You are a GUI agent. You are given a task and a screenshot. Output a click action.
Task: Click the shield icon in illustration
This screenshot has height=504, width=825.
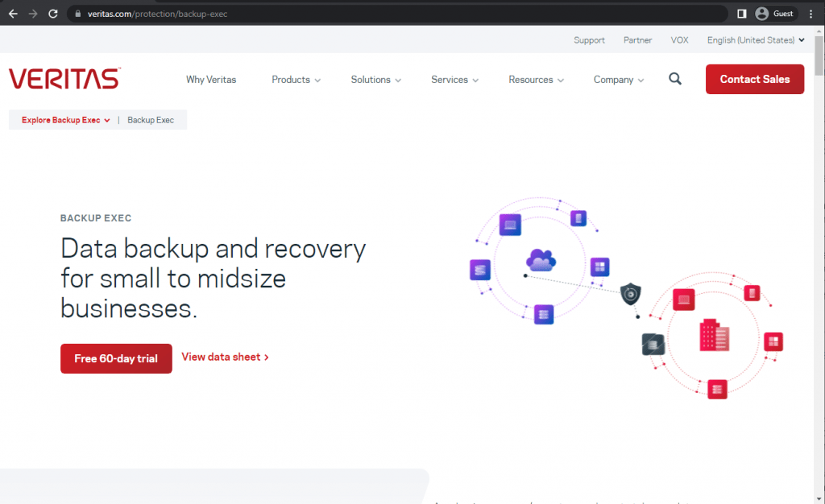tap(630, 294)
